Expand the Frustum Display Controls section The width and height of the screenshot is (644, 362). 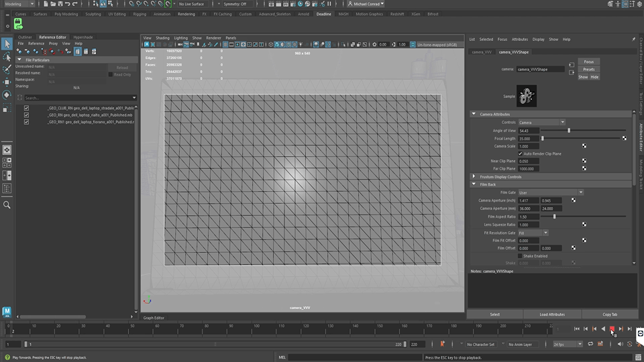click(x=500, y=177)
